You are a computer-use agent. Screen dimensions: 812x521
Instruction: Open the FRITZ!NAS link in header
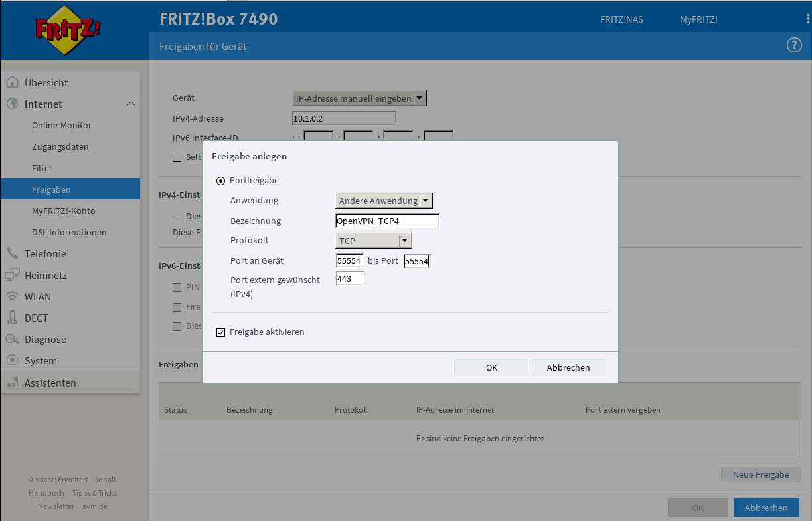point(621,19)
